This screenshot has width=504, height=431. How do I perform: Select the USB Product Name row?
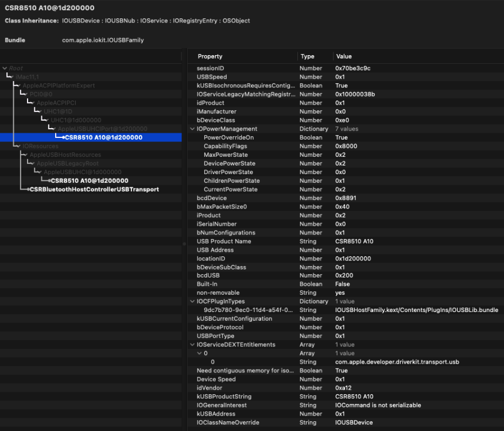[346, 241]
